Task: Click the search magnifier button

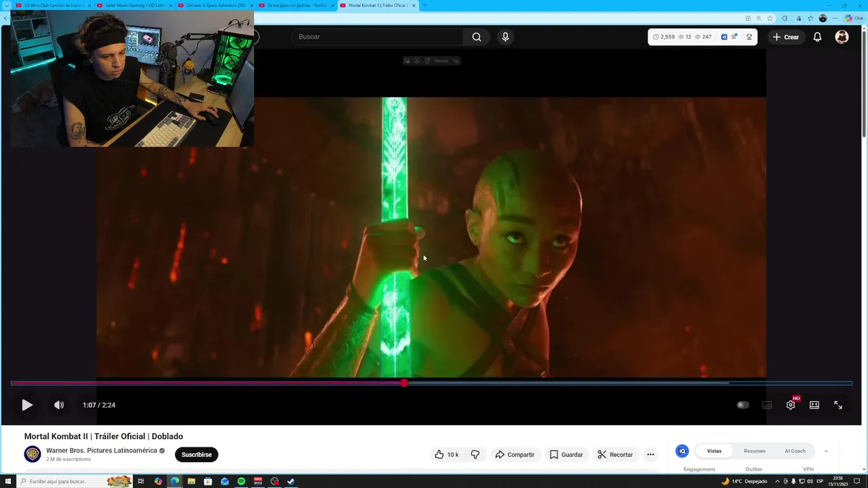Action: click(x=477, y=37)
